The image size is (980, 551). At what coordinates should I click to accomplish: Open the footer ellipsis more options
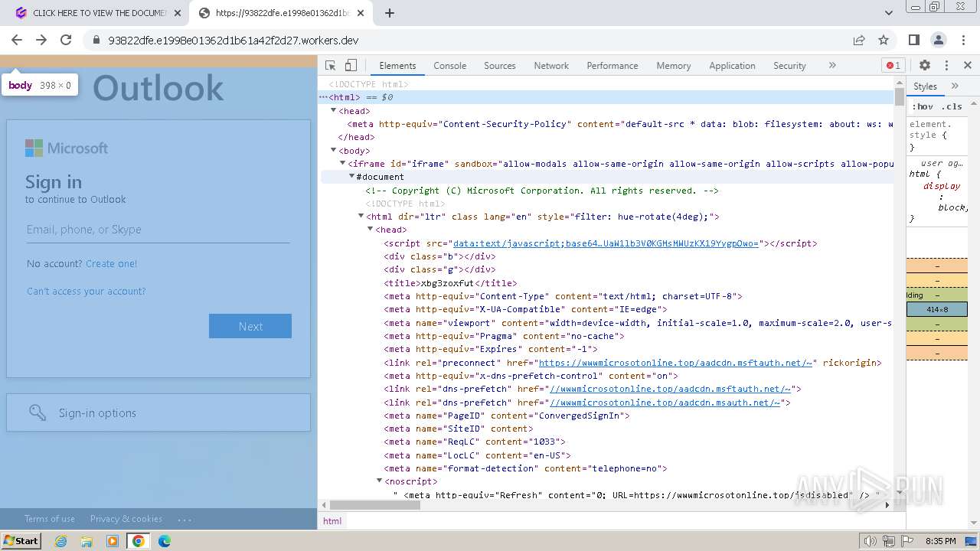(x=185, y=519)
